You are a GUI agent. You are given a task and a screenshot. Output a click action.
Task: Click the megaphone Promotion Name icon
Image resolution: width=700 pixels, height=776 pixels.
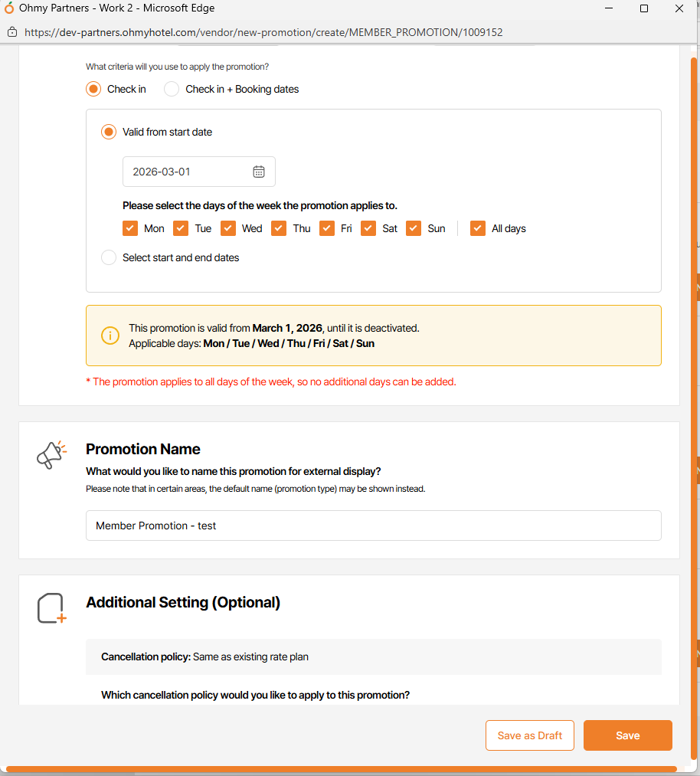pyautogui.click(x=51, y=454)
